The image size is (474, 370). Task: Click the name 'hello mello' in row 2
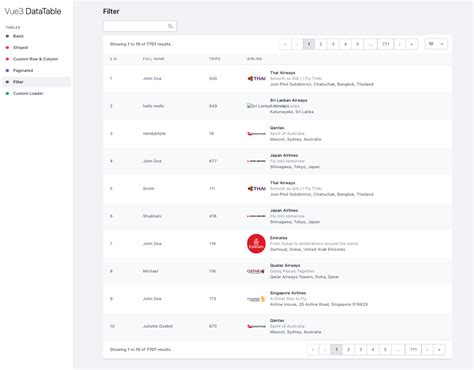(153, 106)
